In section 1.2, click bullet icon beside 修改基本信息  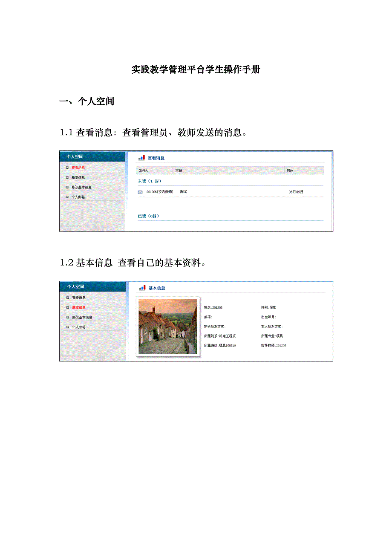[x=67, y=317]
